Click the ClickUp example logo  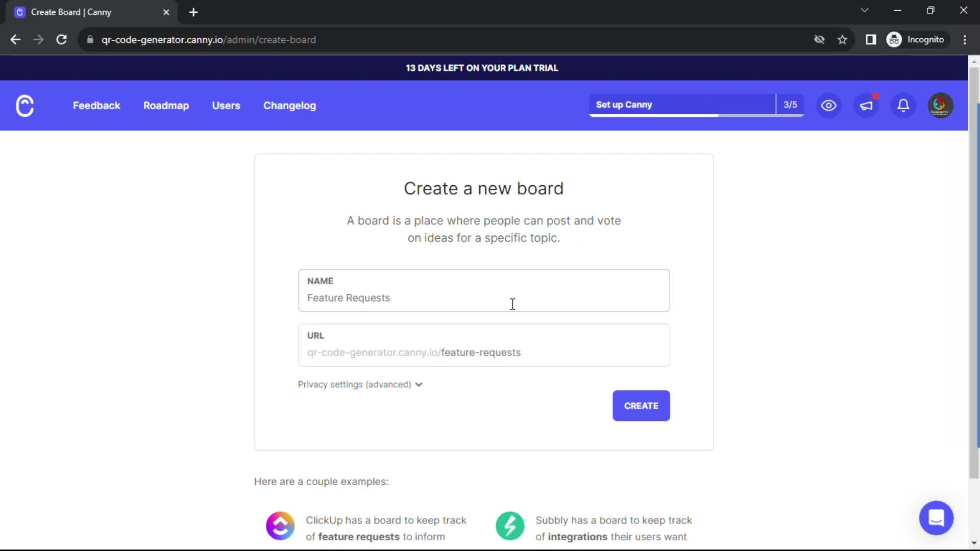click(280, 525)
